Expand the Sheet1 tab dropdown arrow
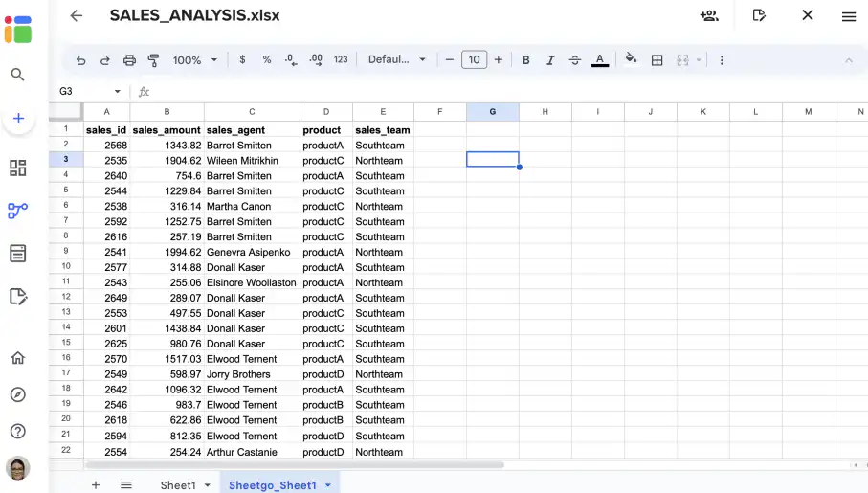Image resolution: width=868 pixels, height=493 pixels. click(x=208, y=485)
